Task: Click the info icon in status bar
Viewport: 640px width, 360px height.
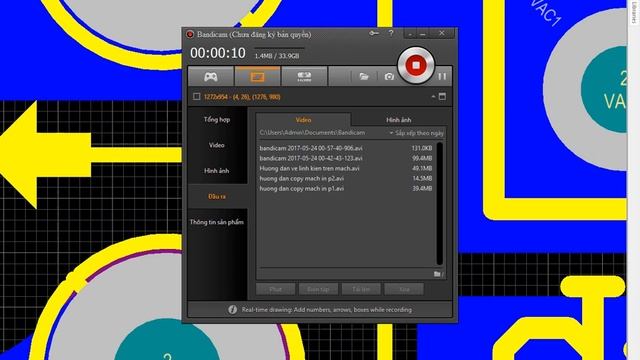Action: (232, 310)
